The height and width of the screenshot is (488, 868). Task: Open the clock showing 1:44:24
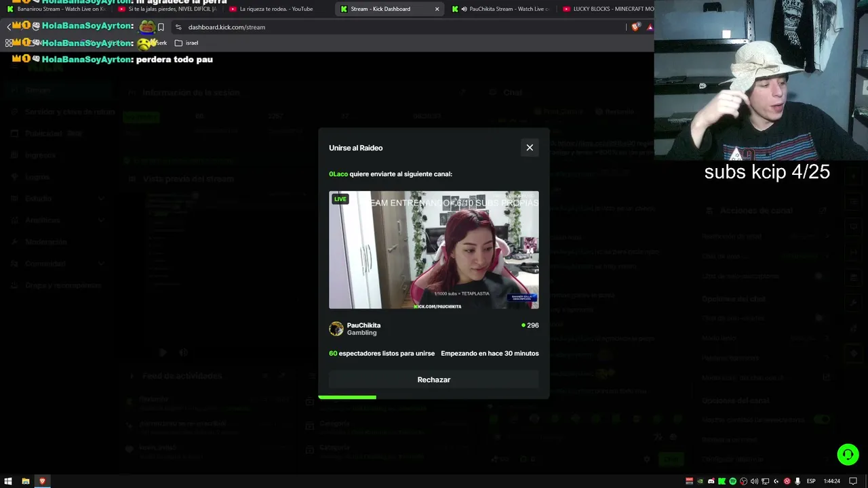(831, 481)
